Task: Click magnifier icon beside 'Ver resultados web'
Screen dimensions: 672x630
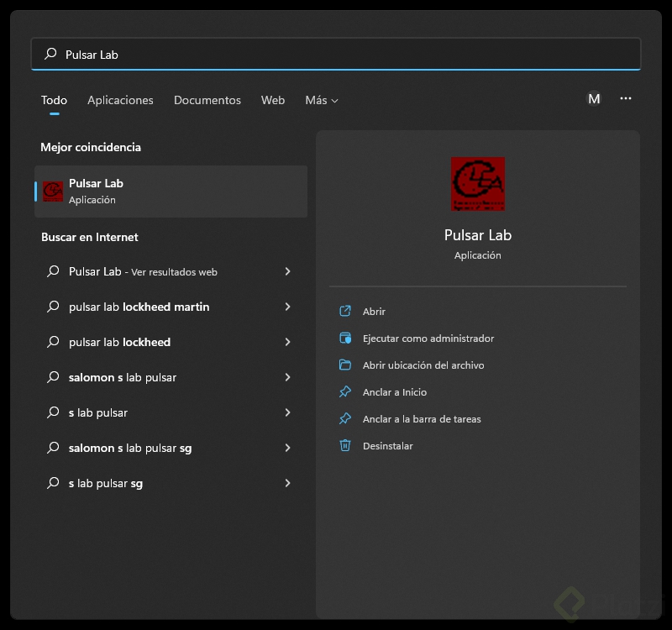Action: (53, 271)
